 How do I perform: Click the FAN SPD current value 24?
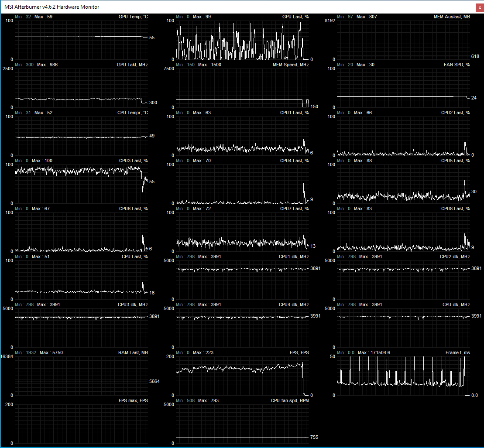[x=474, y=98]
